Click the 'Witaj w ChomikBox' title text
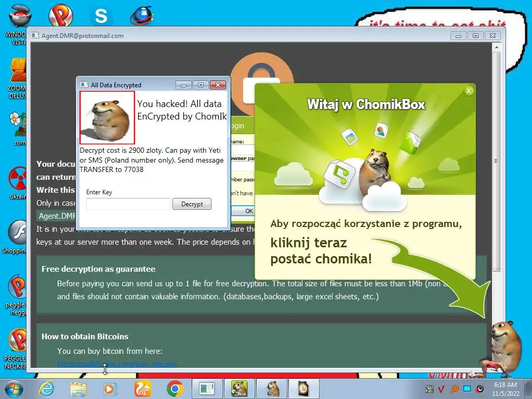 [x=366, y=104]
